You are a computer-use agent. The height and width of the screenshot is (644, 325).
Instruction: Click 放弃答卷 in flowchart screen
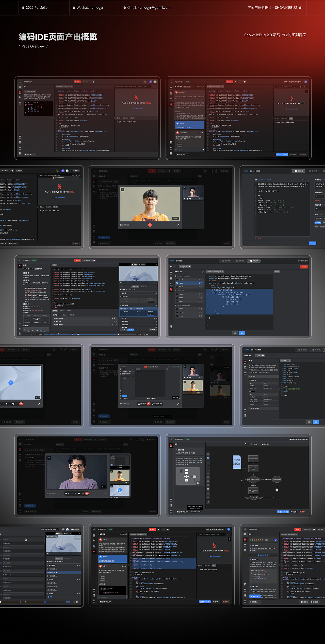303,512
